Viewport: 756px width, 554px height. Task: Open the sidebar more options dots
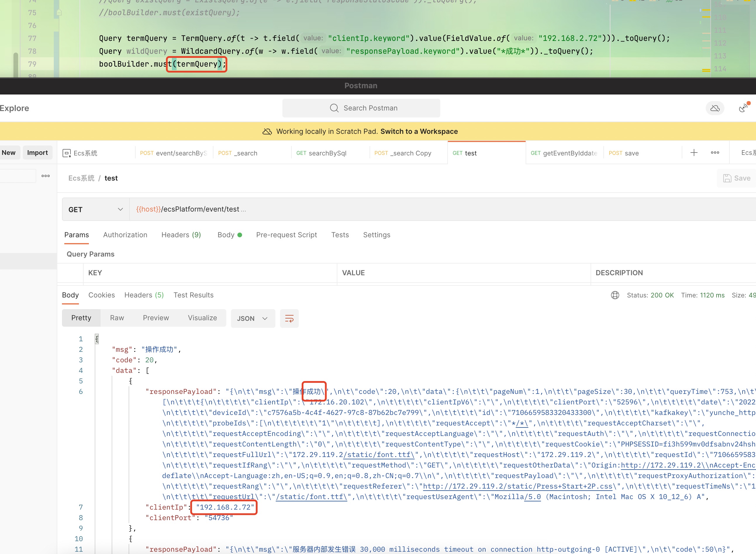(x=46, y=176)
